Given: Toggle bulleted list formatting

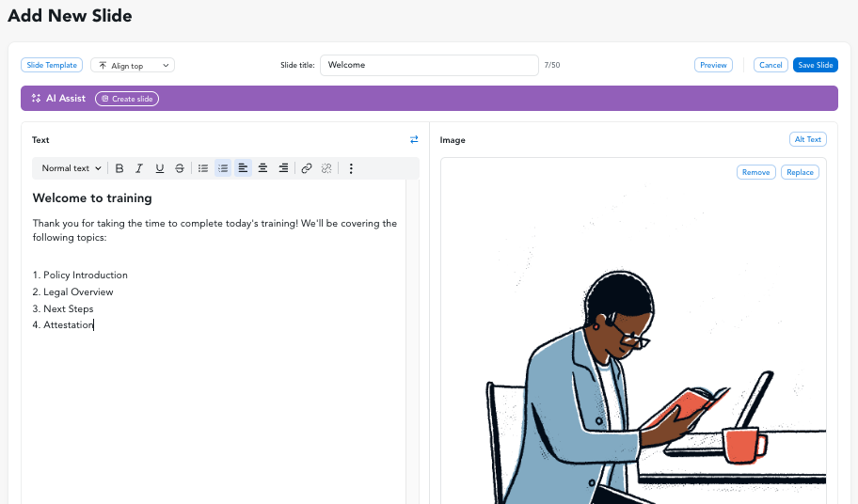Looking at the screenshot, I should (x=203, y=168).
